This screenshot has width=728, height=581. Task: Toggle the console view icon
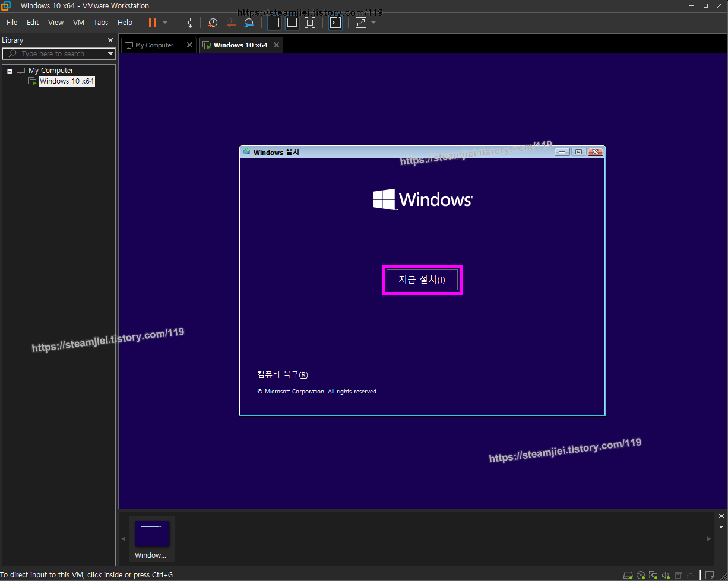point(335,23)
